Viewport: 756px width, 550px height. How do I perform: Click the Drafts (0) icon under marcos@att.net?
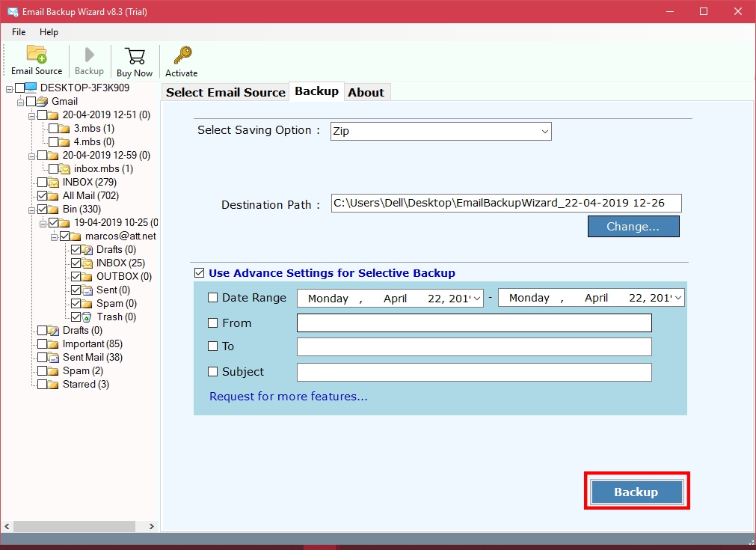click(x=87, y=249)
